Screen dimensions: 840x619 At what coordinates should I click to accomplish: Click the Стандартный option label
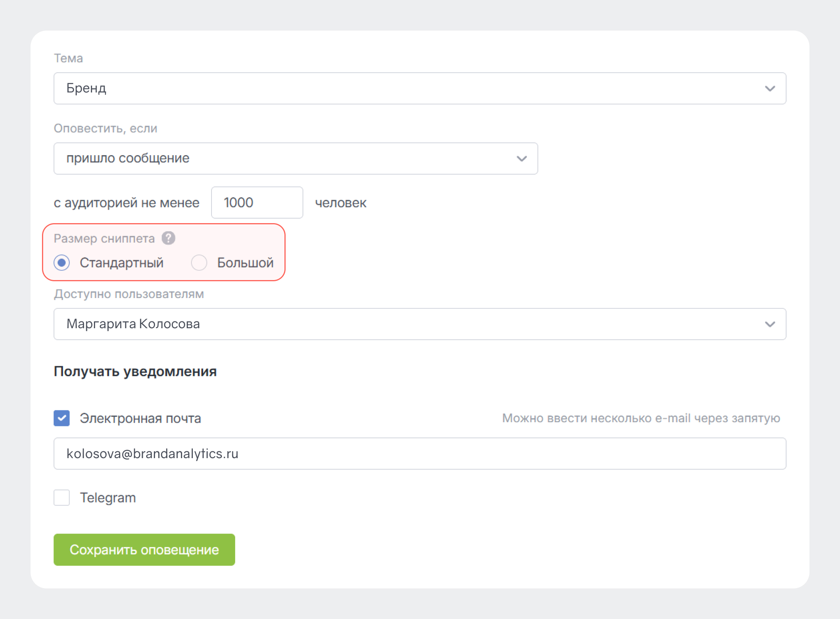pyautogui.click(x=121, y=263)
